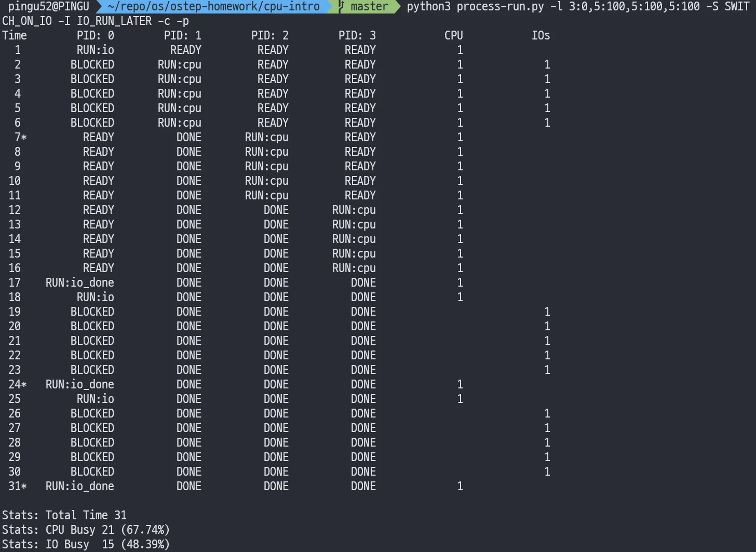Click RUN:io_done at time 17
The image size is (756, 552).
80,282
